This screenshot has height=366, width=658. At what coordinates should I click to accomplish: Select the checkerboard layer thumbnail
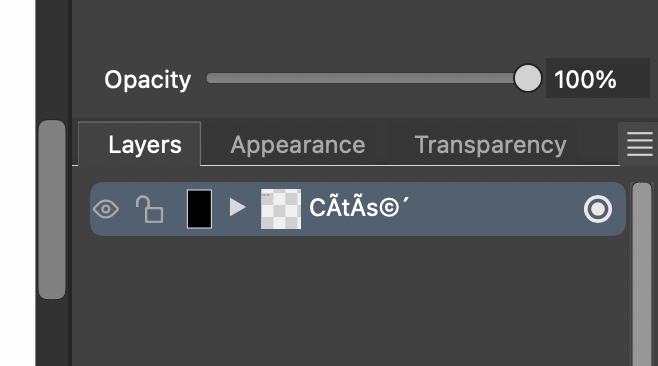(x=281, y=209)
